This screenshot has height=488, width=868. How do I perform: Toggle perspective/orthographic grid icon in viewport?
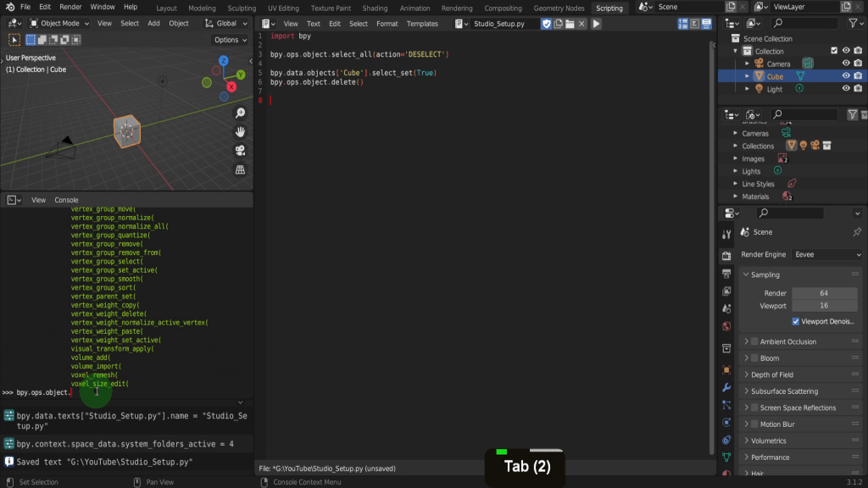coord(241,169)
